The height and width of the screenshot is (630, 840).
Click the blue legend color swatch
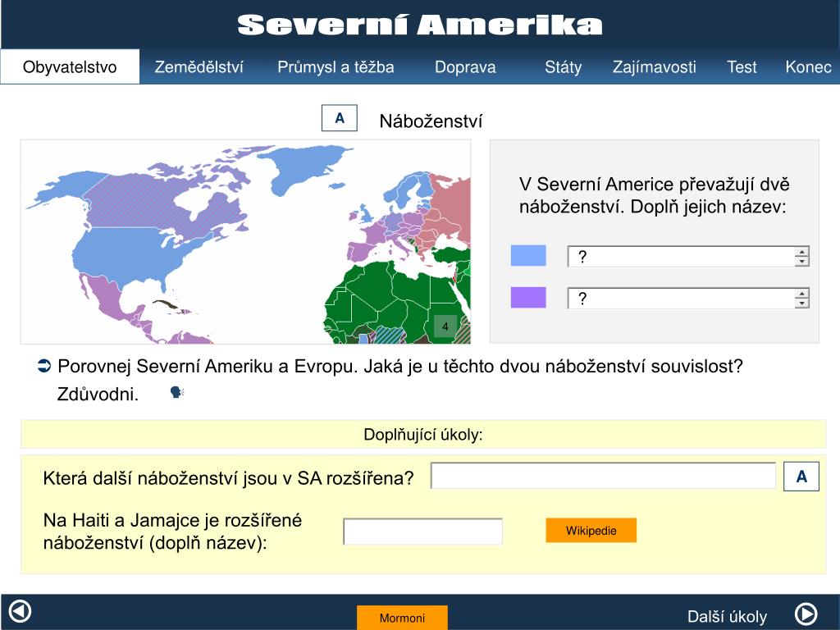[x=528, y=256]
